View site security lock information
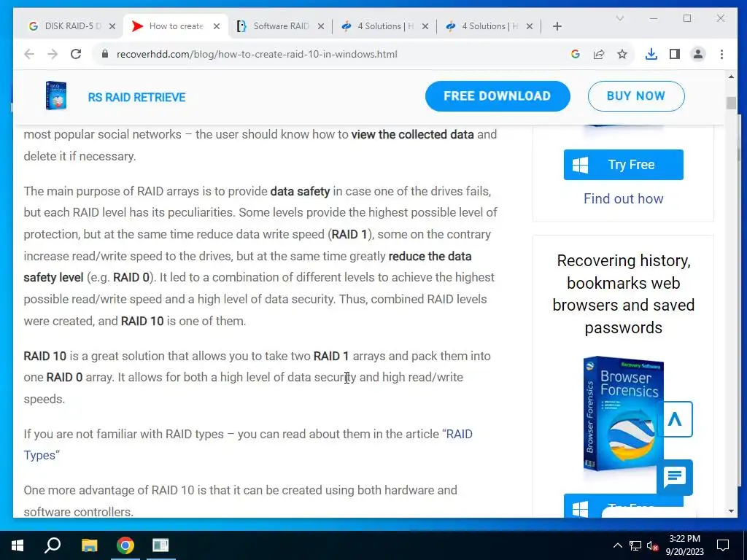 [x=105, y=54]
